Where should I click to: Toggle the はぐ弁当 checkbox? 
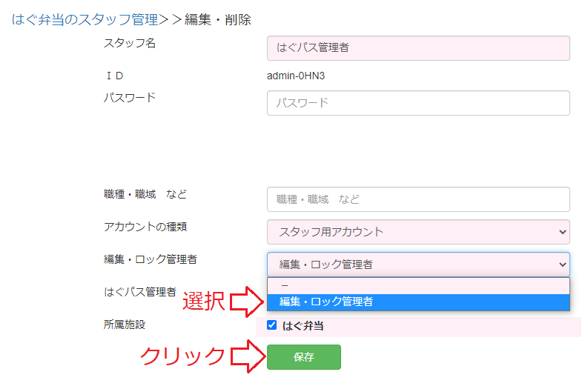[x=272, y=325]
